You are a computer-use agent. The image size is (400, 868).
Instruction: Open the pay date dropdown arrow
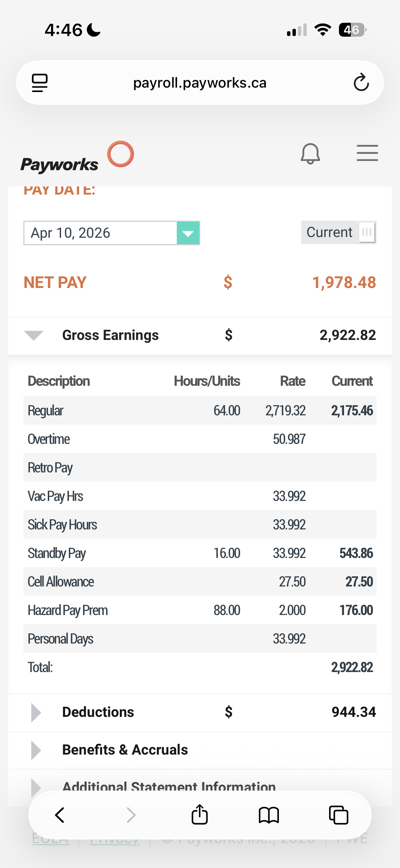click(188, 233)
